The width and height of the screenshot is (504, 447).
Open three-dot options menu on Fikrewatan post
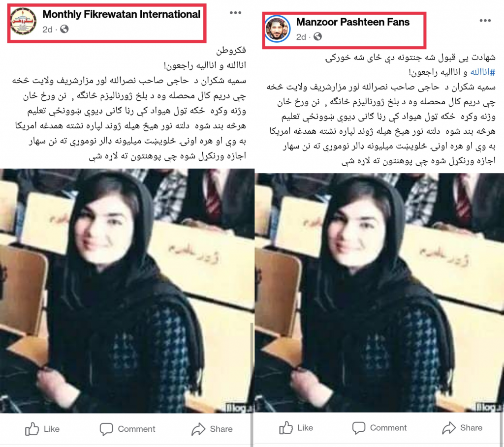[x=235, y=12]
